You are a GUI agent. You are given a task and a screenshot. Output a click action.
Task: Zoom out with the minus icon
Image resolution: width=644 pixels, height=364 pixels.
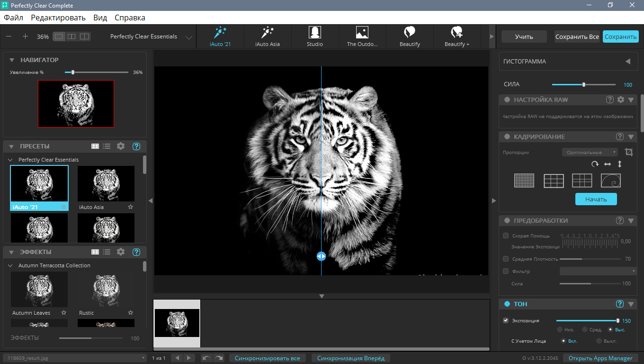click(x=9, y=36)
